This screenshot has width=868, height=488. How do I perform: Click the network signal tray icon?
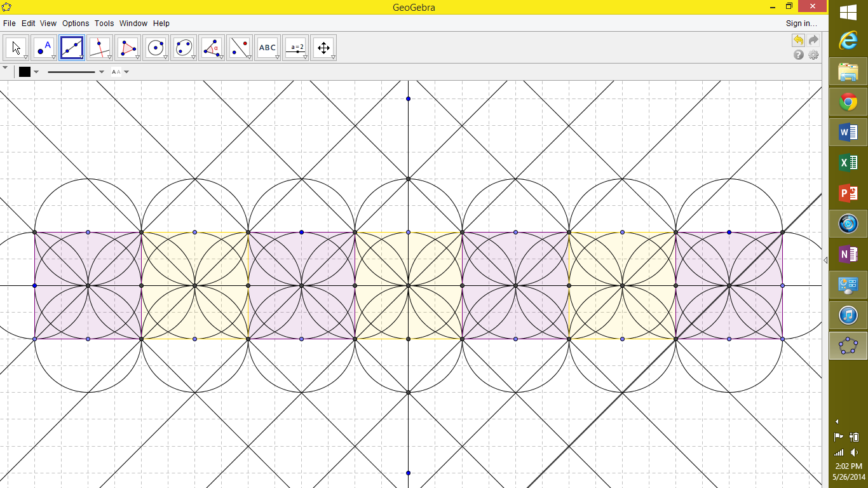(839, 452)
